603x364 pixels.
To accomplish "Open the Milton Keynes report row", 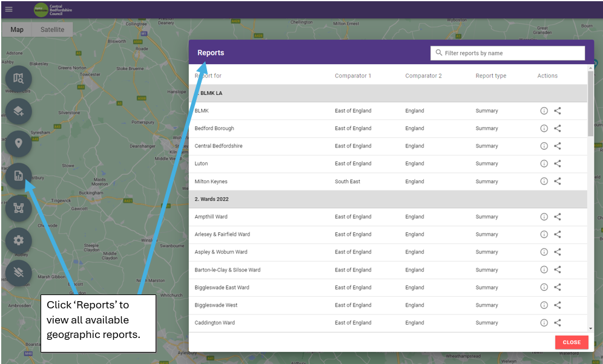I will (x=388, y=181).
